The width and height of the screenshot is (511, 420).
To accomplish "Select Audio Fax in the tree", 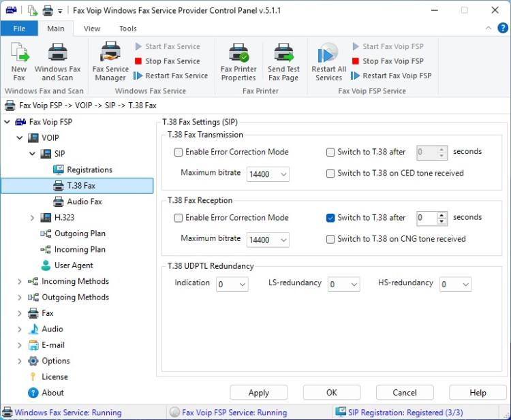I will click(x=84, y=201).
